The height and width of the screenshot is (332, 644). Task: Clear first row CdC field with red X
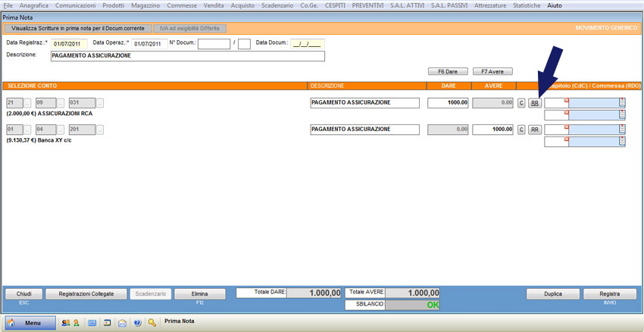point(566,100)
